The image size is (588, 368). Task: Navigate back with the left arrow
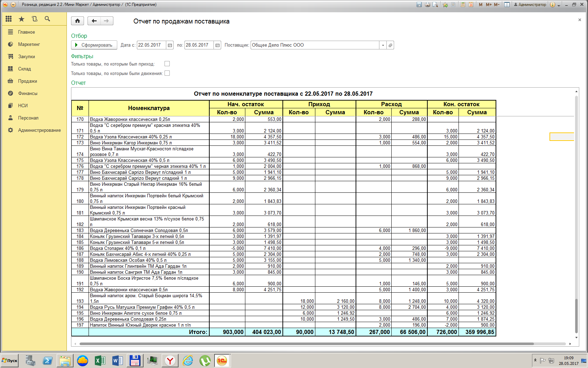coord(94,21)
